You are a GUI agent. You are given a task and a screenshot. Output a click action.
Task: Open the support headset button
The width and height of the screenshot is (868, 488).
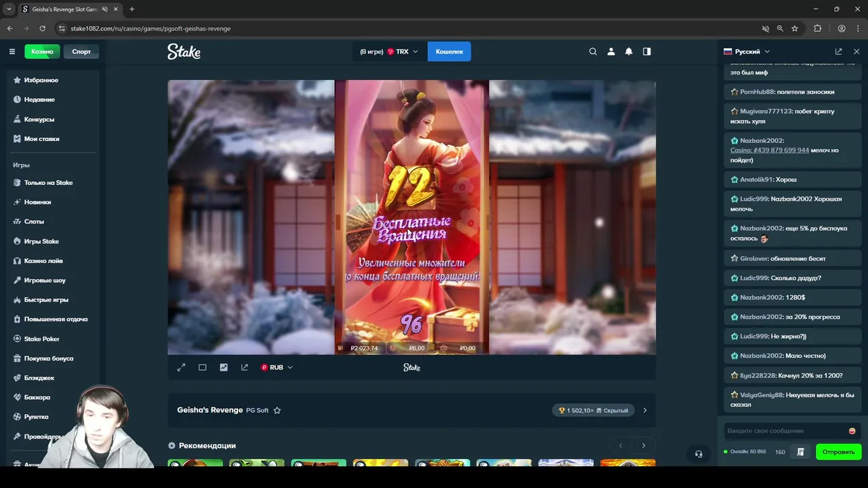(x=698, y=454)
